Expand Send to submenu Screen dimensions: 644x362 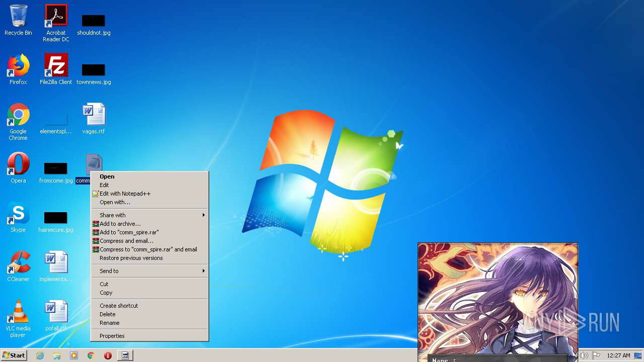coord(149,271)
